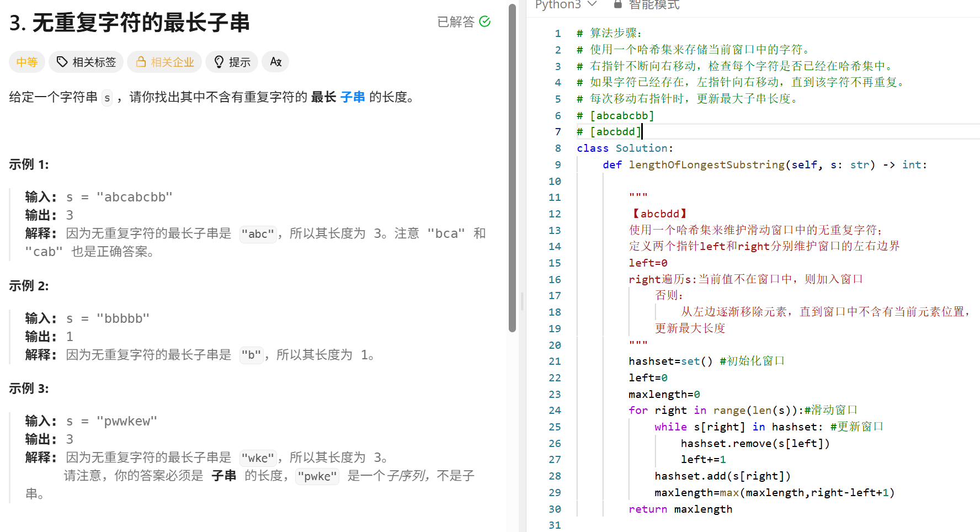
Task: Click the maxlength=0 code line
Action: (x=664, y=394)
